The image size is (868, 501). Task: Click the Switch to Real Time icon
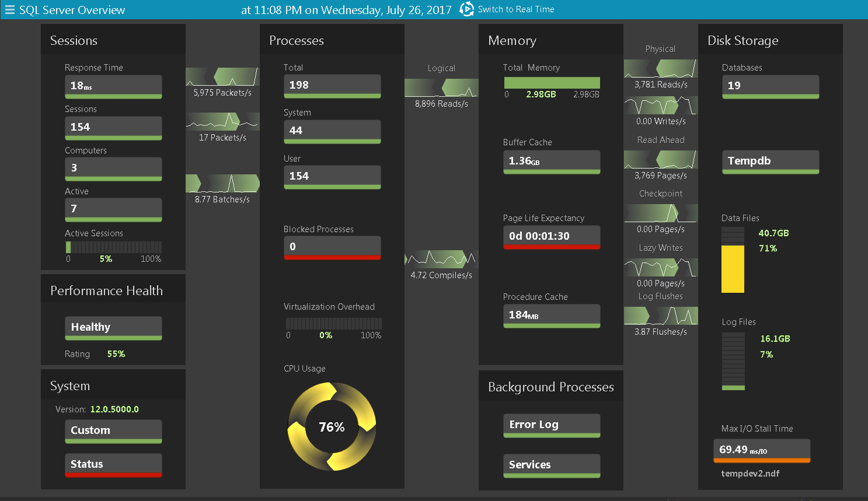click(x=466, y=9)
